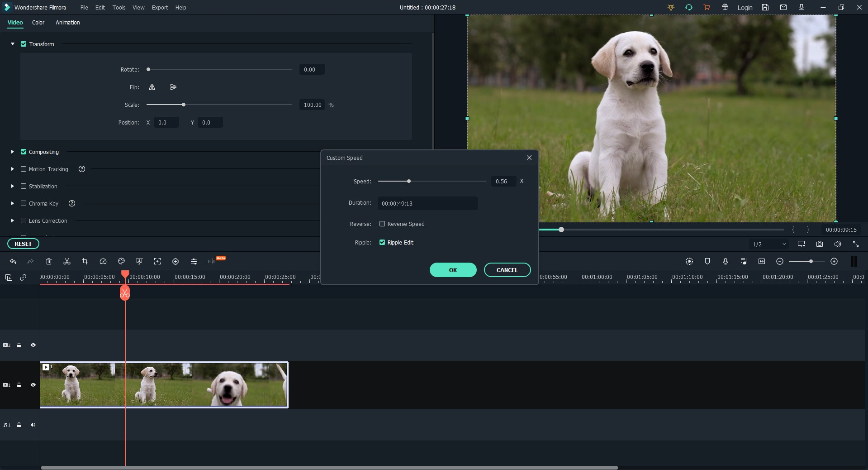This screenshot has width=868, height=470.
Task: Open Color palette tool in toolbar
Action: click(121, 261)
